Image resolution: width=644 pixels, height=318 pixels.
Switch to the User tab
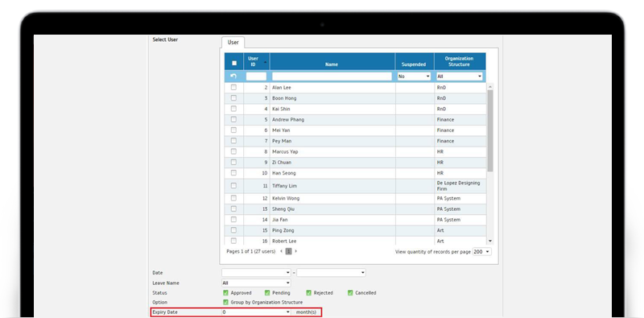(x=233, y=43)
